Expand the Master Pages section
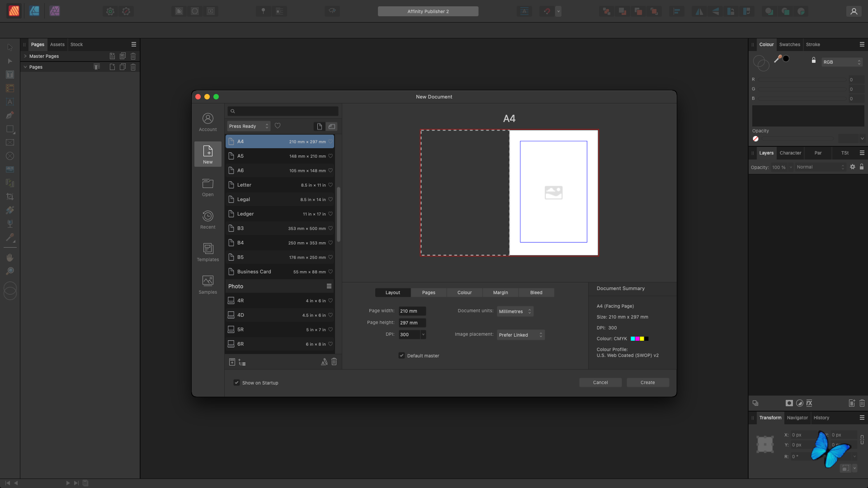868x488 pixels. 25,56
